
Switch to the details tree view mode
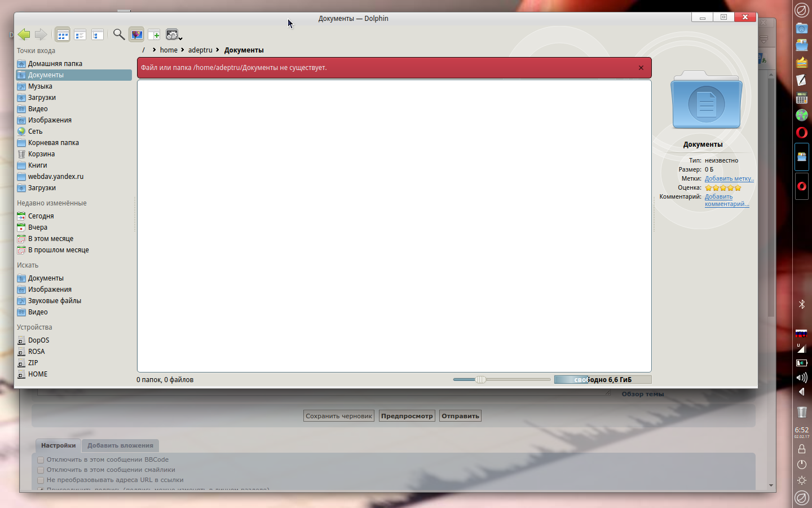point(98,35)
